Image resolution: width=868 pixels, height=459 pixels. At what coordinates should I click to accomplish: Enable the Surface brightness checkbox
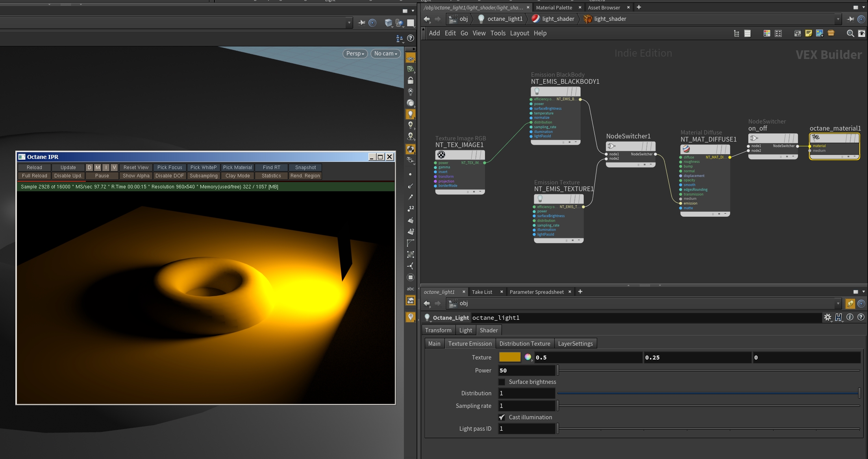[502, 382]
